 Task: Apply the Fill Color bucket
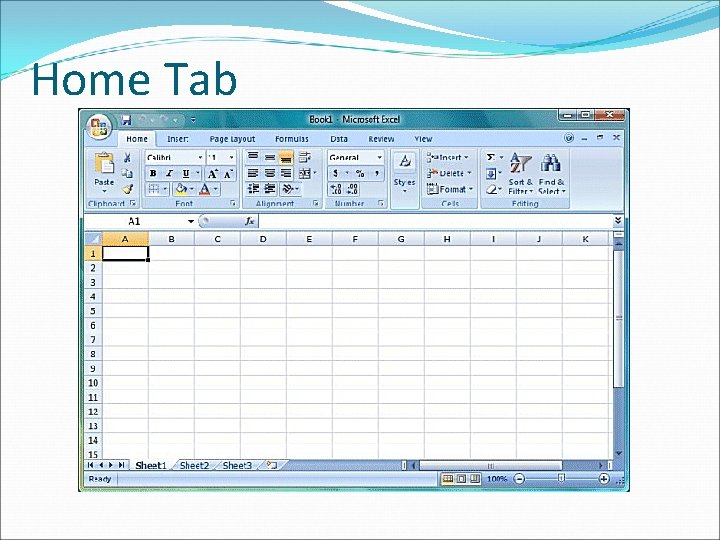pos(181,189)
